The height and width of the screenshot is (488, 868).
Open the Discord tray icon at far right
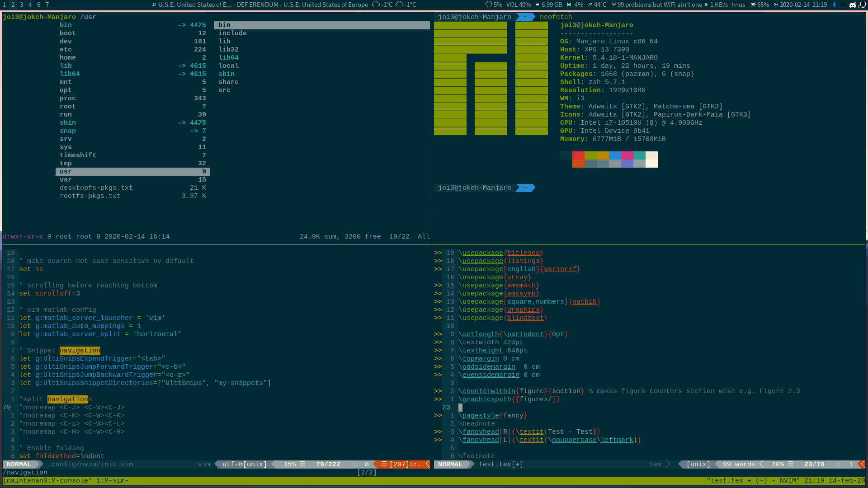coord(853,5)
